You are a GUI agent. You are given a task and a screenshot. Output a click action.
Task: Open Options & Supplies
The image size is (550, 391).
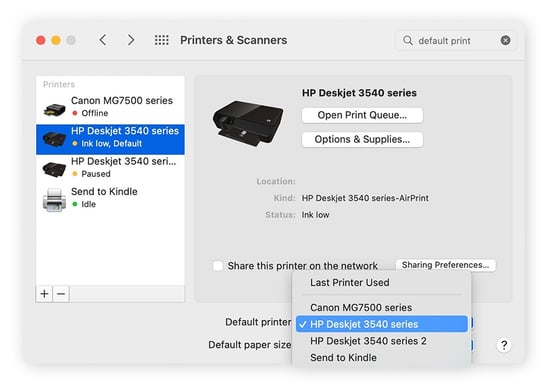coord(362,139)
